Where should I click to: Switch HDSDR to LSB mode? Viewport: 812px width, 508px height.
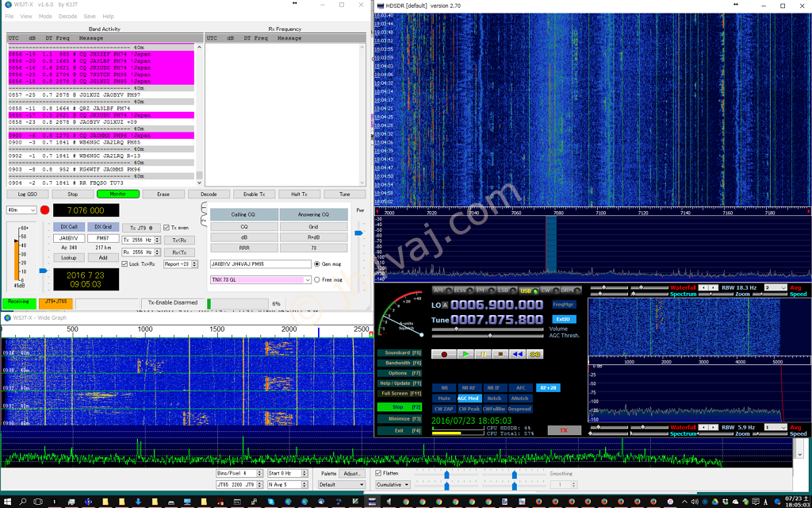tap(505, 291)
